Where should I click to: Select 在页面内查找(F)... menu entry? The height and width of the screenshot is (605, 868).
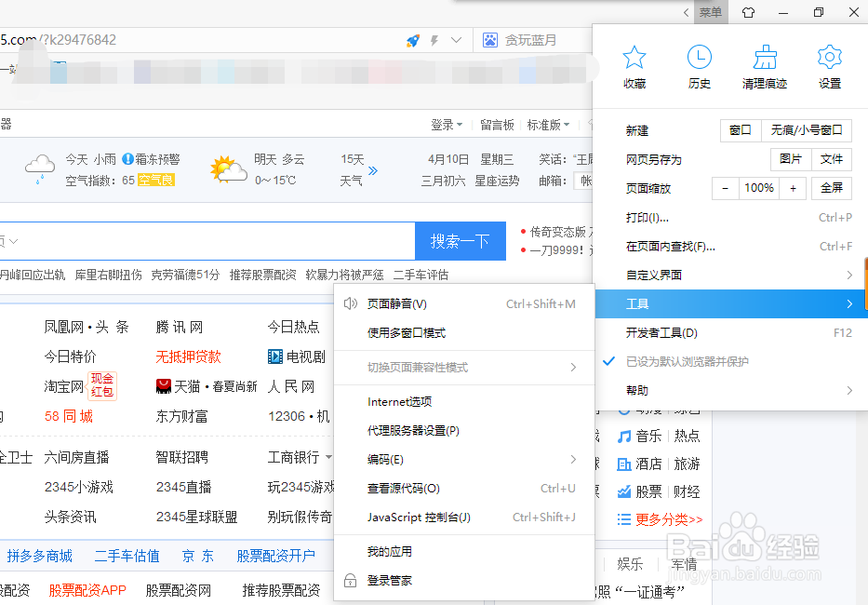731,246
